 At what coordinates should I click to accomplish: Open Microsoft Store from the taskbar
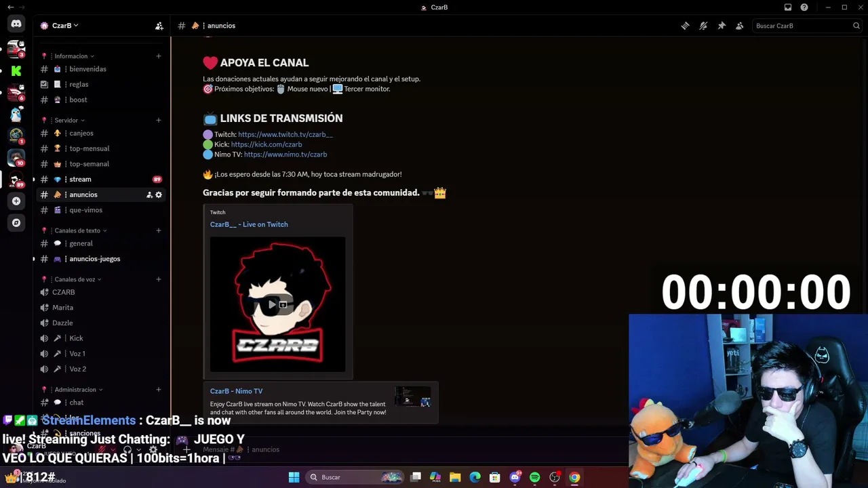point(495,477)
